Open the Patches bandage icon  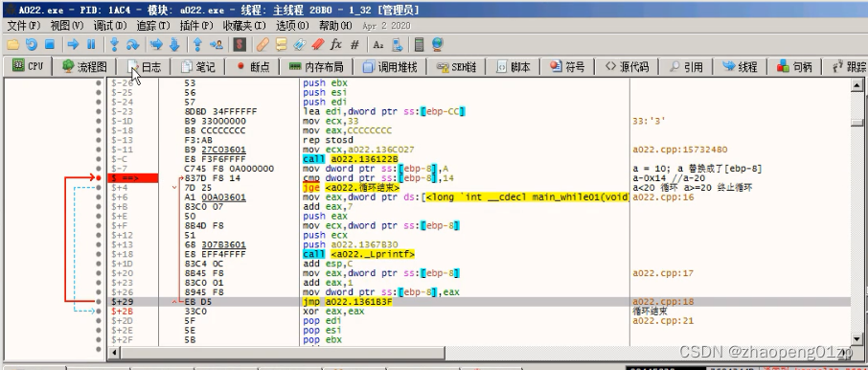pos(263,44)
